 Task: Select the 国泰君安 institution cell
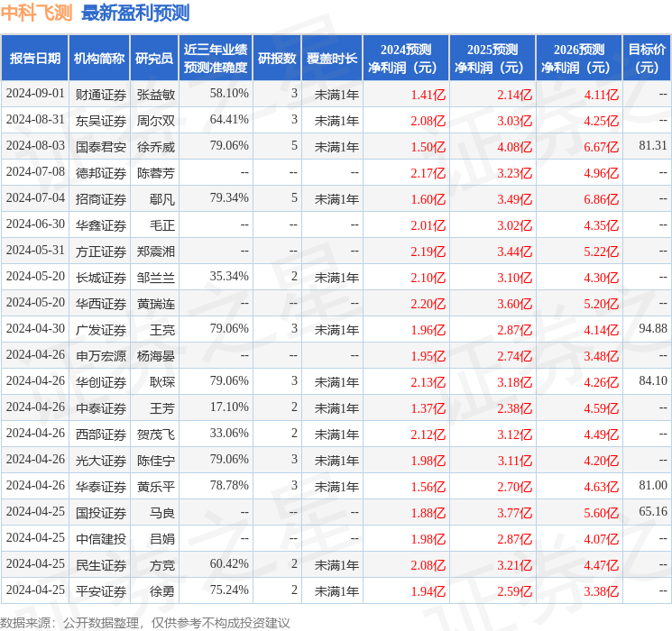[101, 147]
